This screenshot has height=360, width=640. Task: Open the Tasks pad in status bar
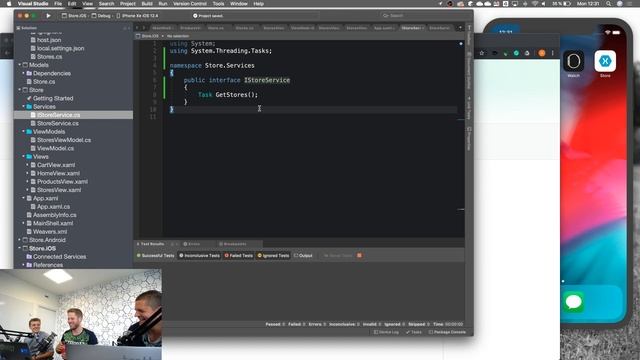coord(413,332)
